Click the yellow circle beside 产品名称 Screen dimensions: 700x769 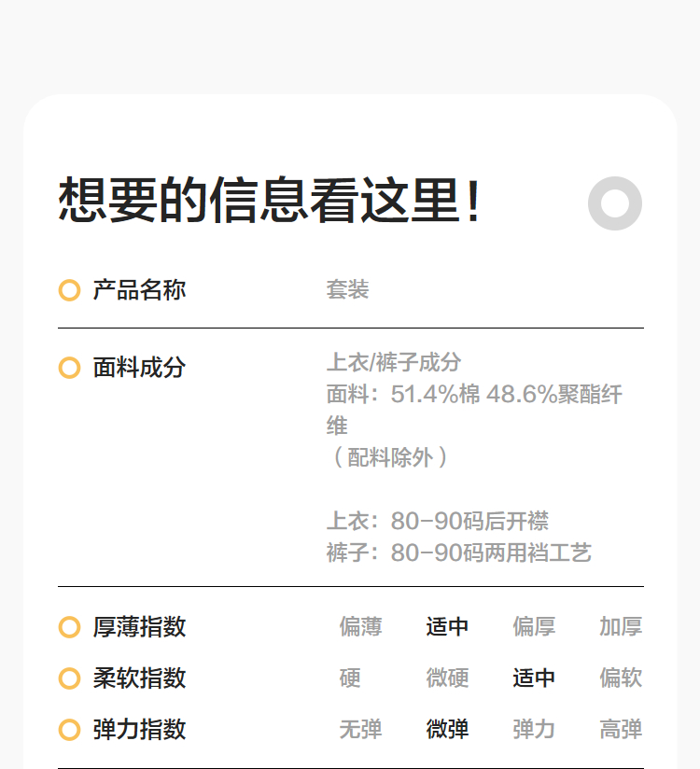[69, 290]
